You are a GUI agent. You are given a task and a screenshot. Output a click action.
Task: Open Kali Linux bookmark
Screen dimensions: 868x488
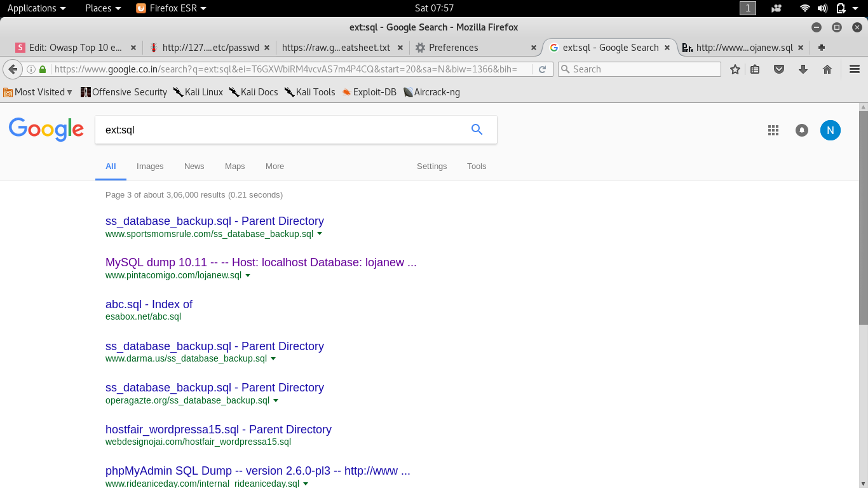coord(198,92)
